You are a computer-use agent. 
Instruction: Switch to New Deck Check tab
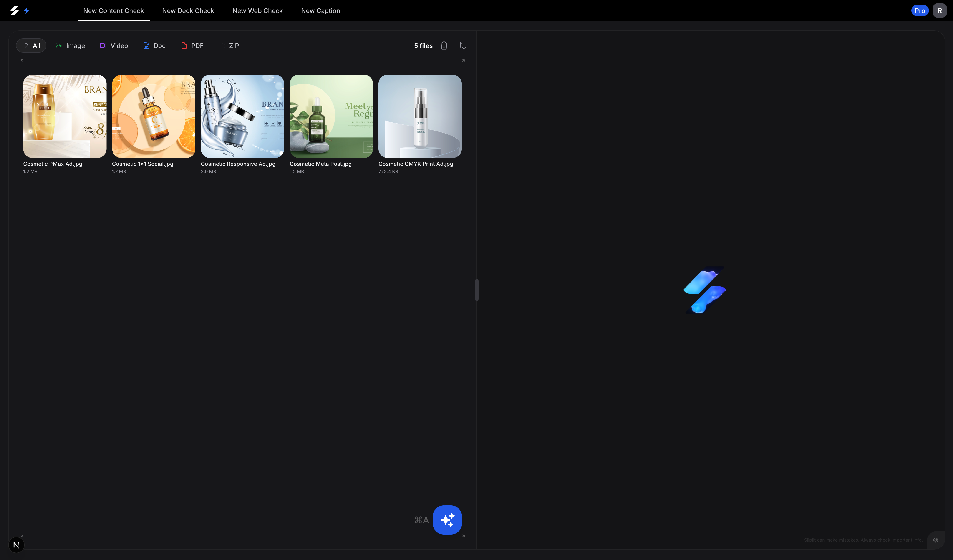coord(188,11)
